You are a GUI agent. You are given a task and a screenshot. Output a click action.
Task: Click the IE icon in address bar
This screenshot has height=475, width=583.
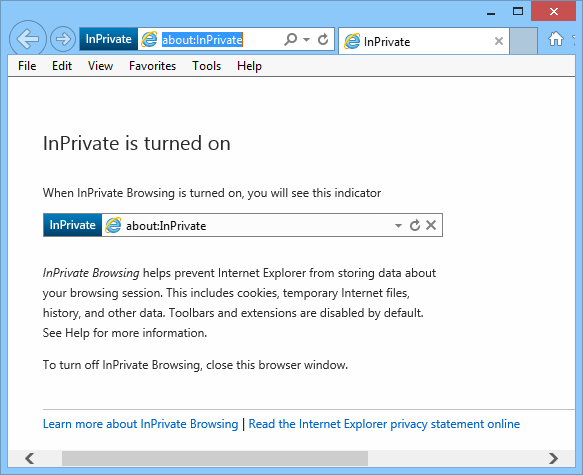[x=149, y=39]
